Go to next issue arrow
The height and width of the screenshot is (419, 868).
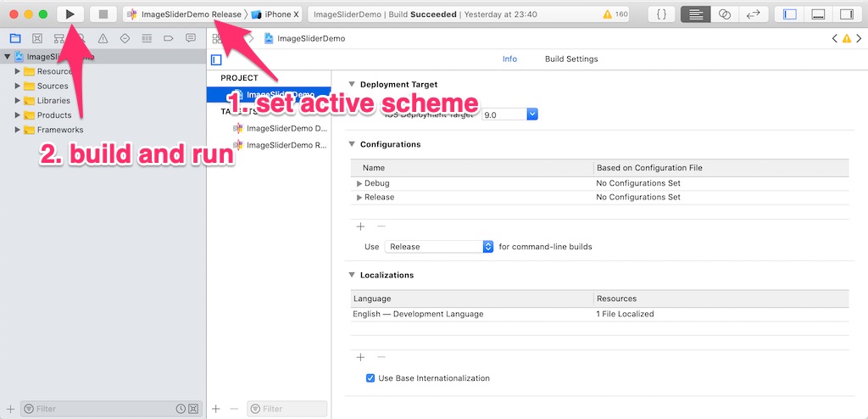coord(859,38)
